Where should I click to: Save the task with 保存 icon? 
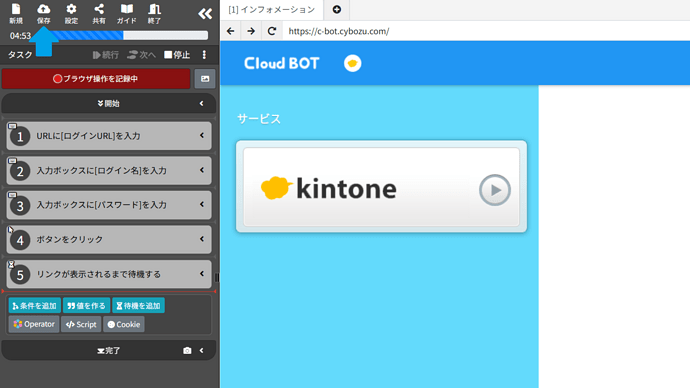44,13
